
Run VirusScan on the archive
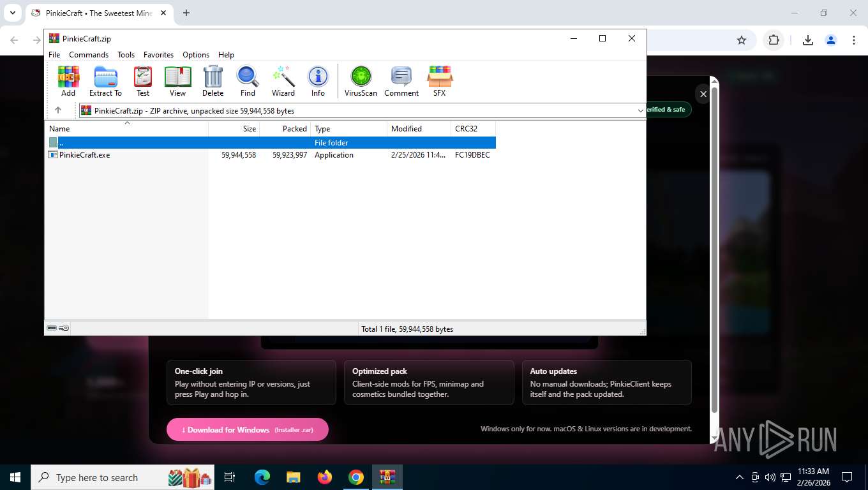pyautogui.click(x=361, y=81)
